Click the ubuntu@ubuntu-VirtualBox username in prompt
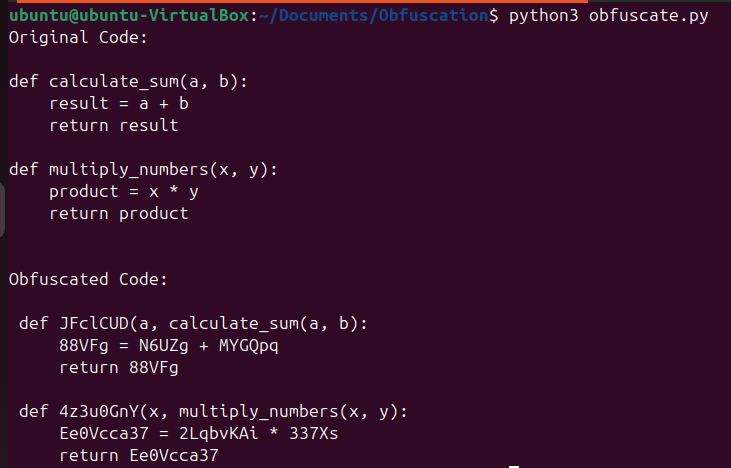The image size is (731, 468). tap(129, 15)
